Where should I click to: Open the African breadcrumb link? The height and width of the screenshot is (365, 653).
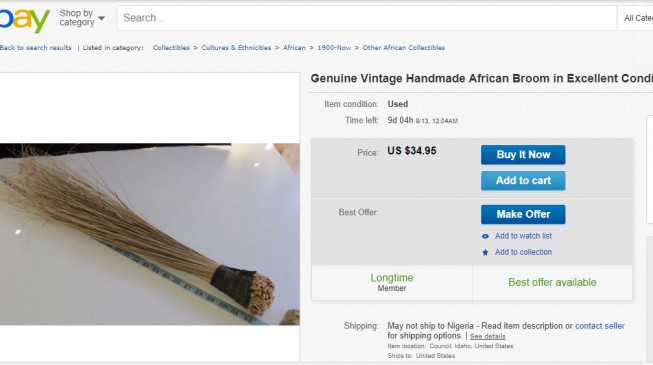(294, 48)
